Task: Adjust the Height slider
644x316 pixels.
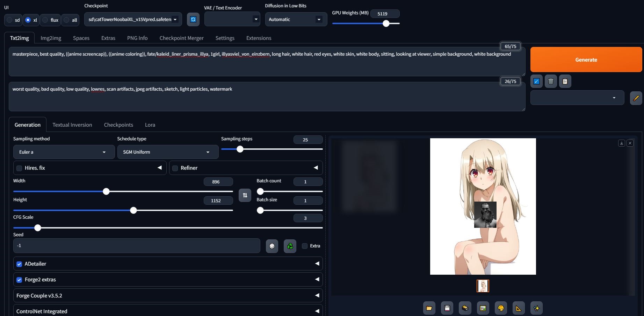Action: pyautogui.click(x=123, y=210)
